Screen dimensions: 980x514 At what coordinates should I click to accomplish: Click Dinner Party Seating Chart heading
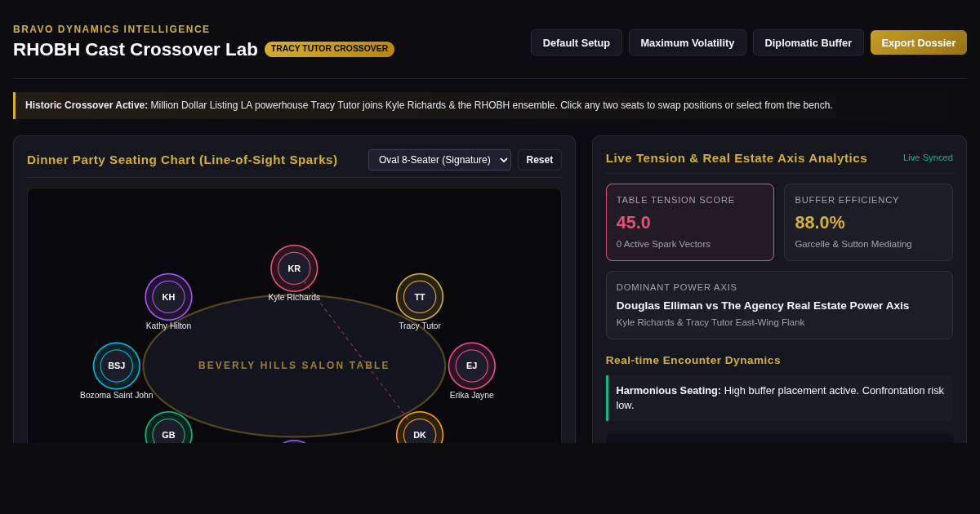(182, 160)
